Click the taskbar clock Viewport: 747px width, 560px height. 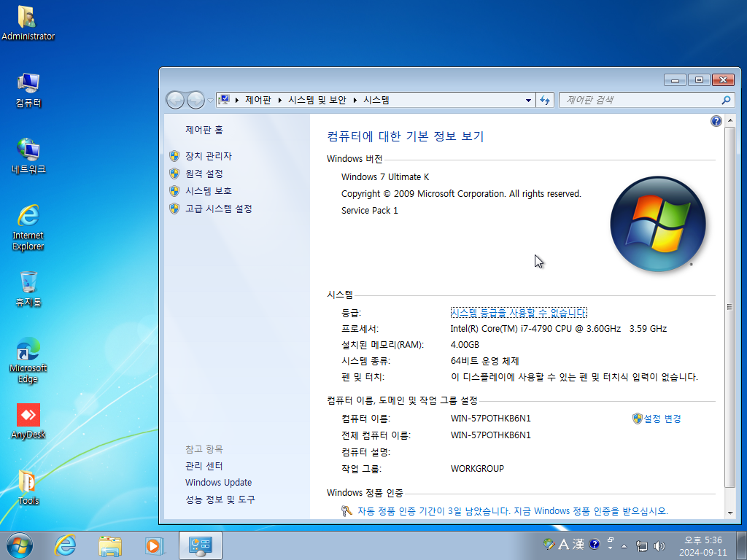[x=703, y=546]
